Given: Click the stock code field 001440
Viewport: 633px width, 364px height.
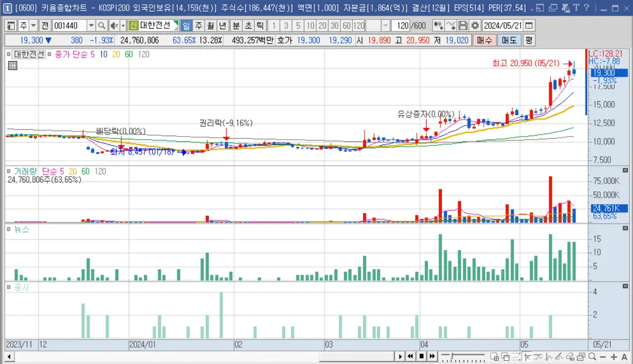Looking at the screenshot, I should point(69,26).
